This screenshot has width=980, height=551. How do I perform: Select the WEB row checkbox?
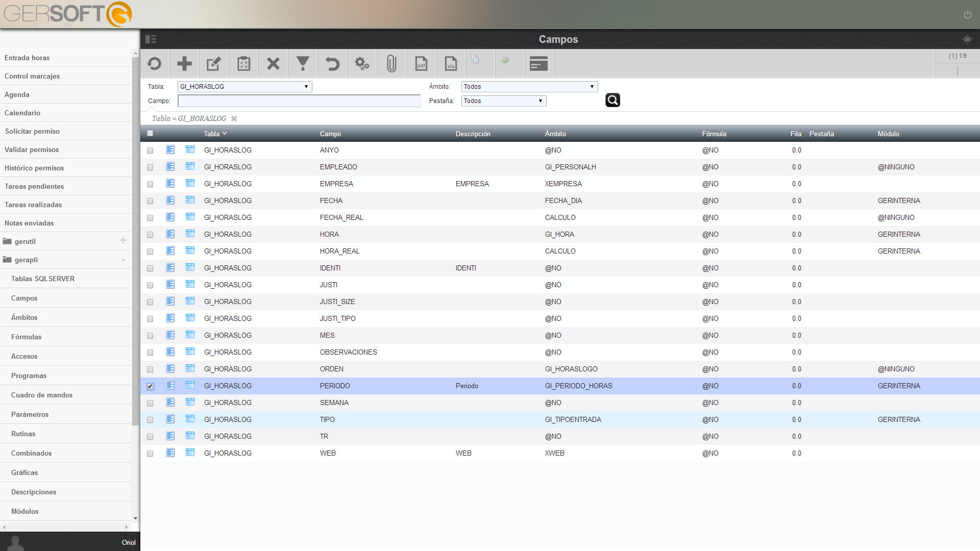(150, 454)
